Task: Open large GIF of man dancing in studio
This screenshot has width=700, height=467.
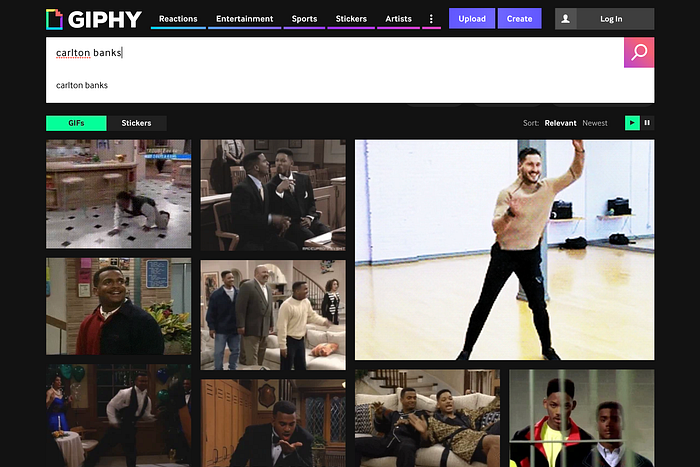Action: [504, 250]
